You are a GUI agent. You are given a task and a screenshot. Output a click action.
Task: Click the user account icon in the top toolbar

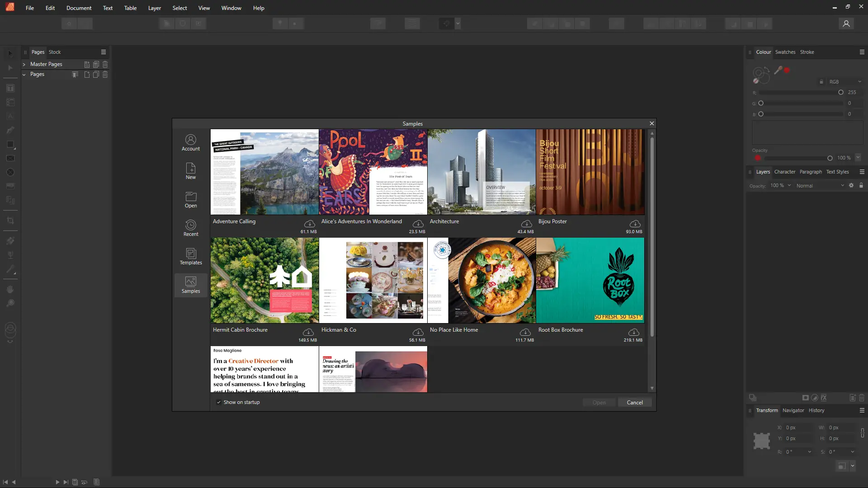[846, 23]
